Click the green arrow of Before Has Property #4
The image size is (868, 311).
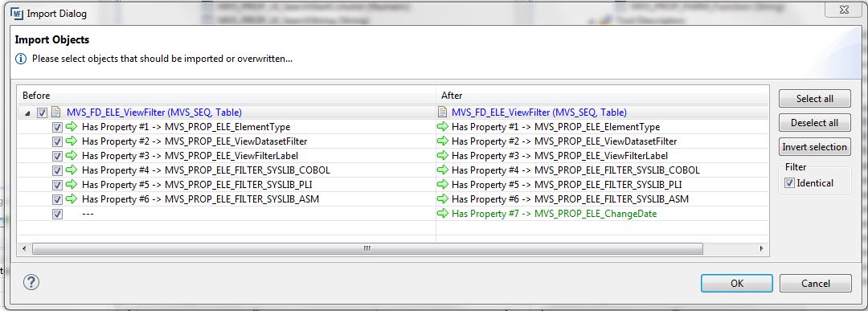72,170
